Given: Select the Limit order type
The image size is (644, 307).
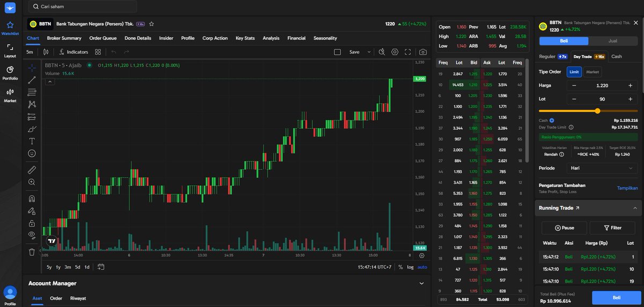Looking at the screenshot, I should click(574, 72).
